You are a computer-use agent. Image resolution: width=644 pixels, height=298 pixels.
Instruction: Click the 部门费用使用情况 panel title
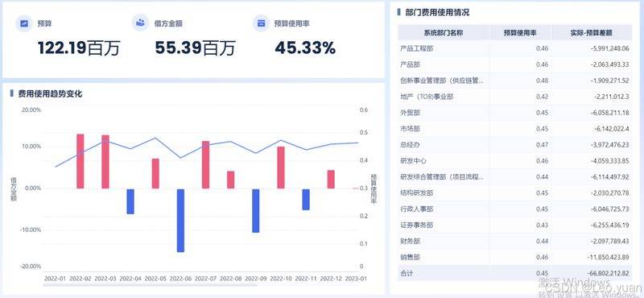[x=437, y=12]
